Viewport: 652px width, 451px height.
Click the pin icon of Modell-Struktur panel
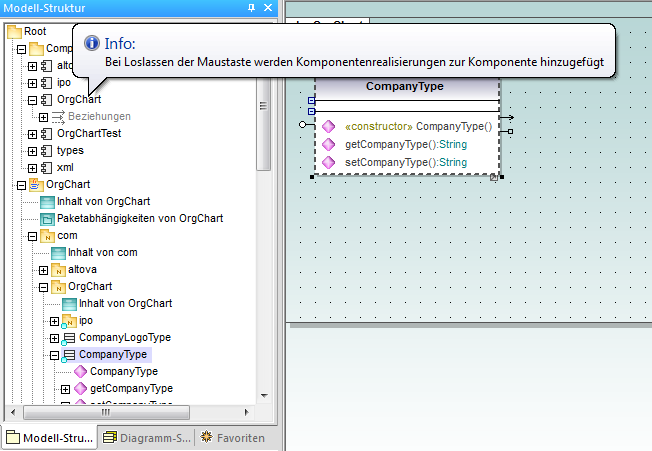(251, 8)
